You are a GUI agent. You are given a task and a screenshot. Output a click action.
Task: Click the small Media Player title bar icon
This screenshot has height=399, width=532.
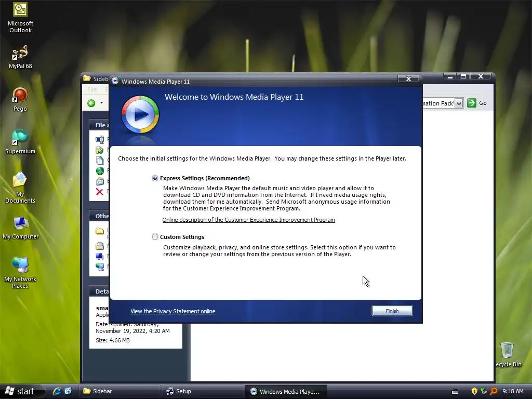tap(115, 81)
